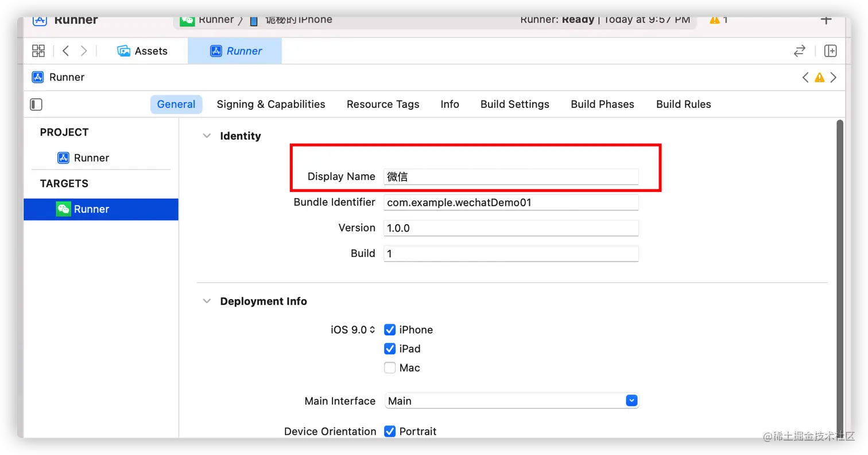Open the iOS 9.0 deployment target dropdown
This screenshot has height=455, width=868.
[353, 330]
